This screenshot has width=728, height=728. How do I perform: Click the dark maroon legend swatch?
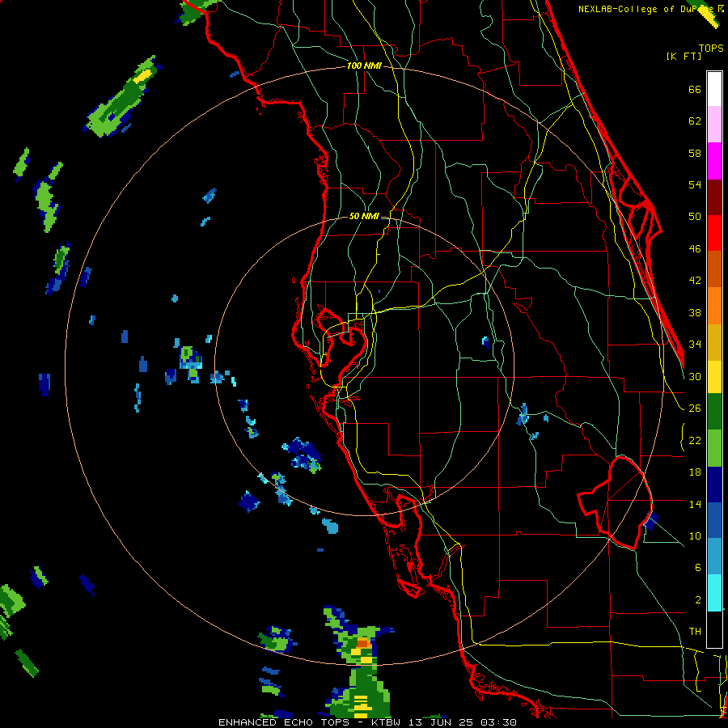(714, 197)
